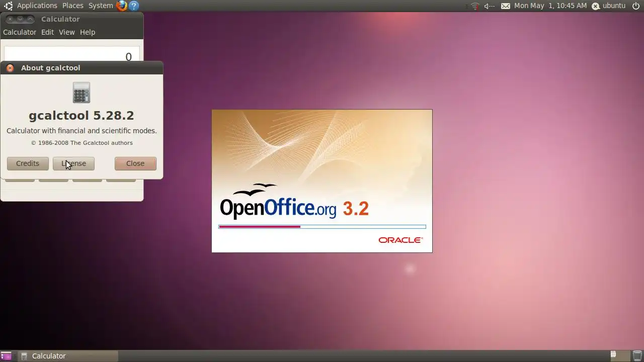This screenshot has width=644, height=362.
Task: Open the volume indicator in the panel
Action: [x=489, y=6]
